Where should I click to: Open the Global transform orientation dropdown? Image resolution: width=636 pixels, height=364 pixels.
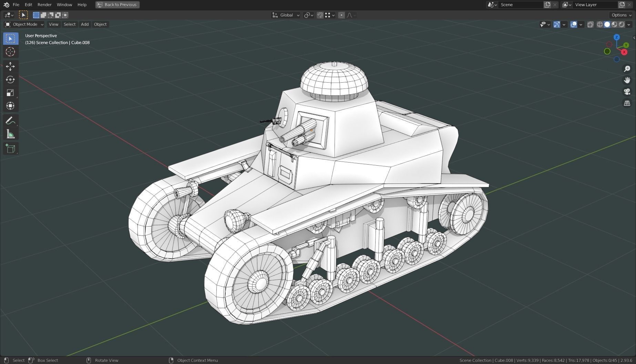[286, 15]
